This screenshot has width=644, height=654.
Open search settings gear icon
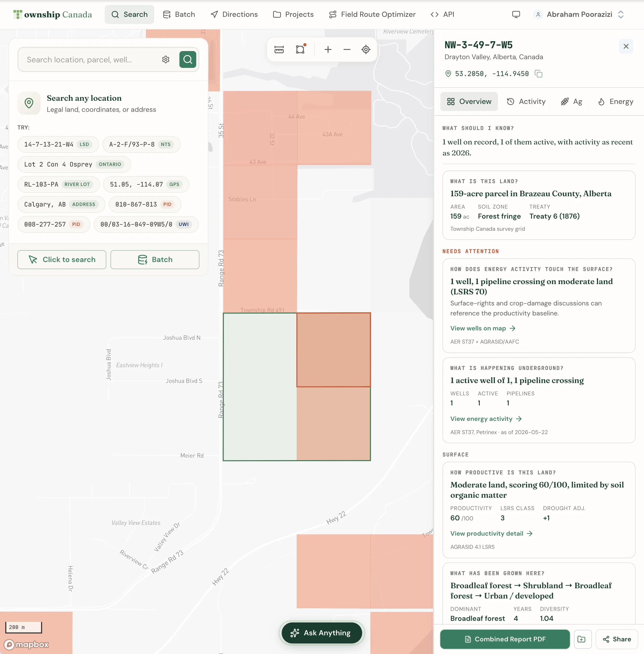(x=166, y=59)
